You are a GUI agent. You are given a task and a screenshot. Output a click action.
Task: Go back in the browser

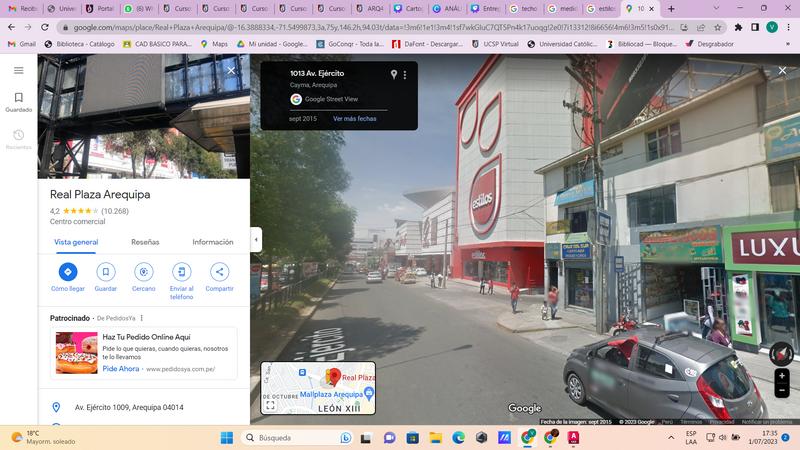(11, 27)
